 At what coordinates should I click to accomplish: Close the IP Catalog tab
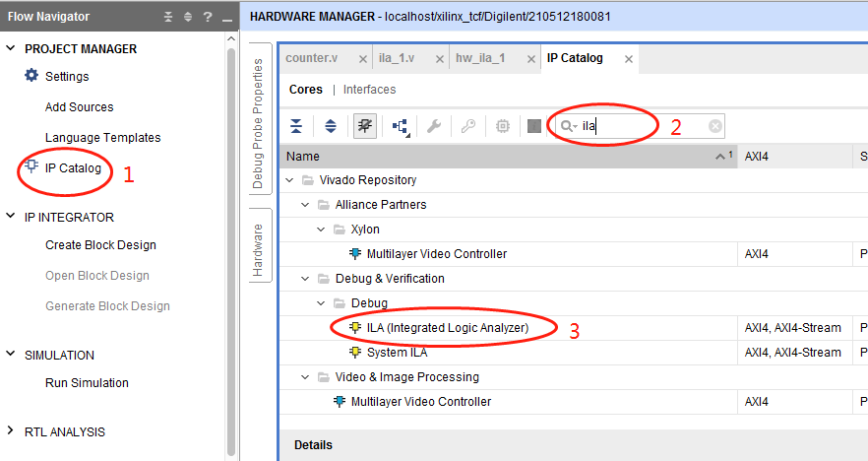click(x=628, y=59)
